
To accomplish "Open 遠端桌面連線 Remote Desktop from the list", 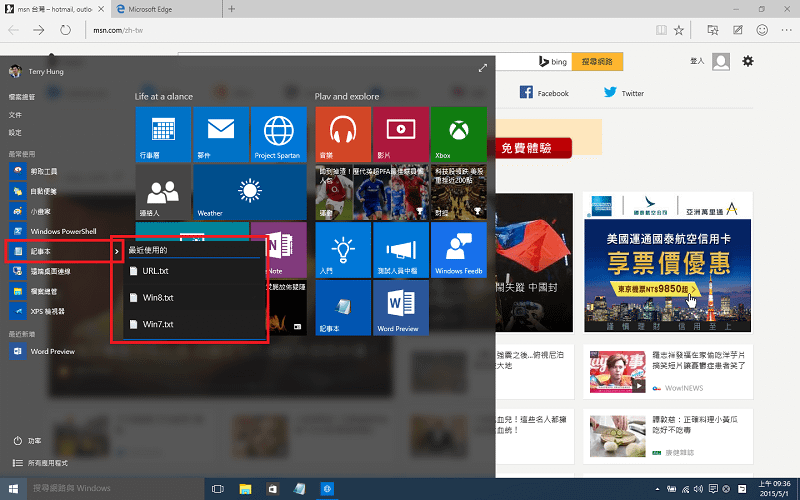I will 41,271.
